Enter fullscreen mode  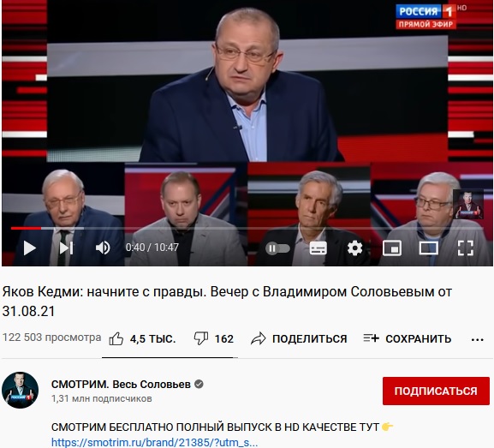point(466,248)
